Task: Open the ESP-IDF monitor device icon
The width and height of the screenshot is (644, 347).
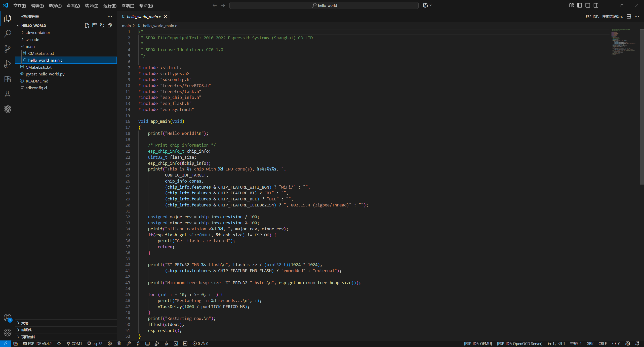Action: (147, 343)
